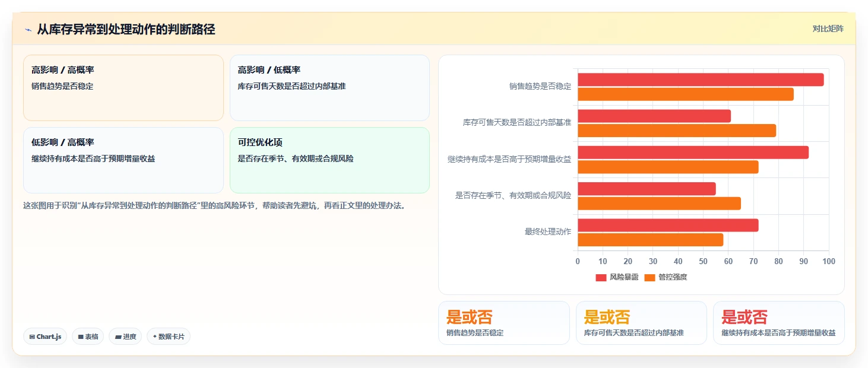Click the chart axis label 最终处理动作
The width and height of the screenshot is (868, 368).
548,231
